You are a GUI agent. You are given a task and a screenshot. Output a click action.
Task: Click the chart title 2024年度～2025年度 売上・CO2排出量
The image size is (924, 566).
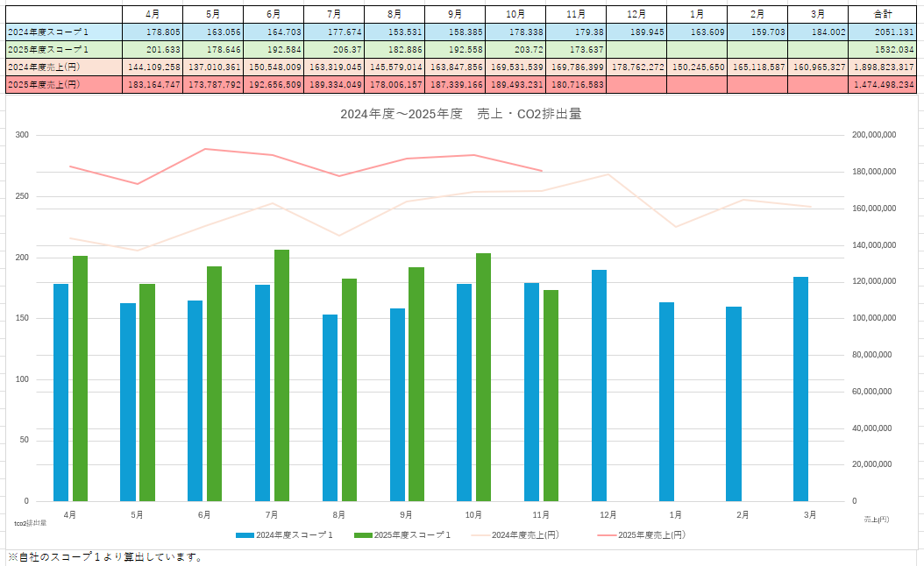click(x=460, y=114)
